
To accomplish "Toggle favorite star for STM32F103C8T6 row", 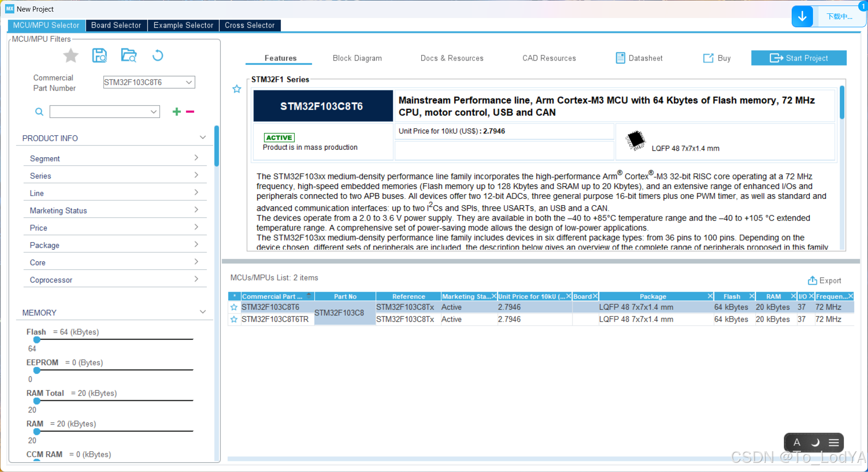I will click(234, 307).
